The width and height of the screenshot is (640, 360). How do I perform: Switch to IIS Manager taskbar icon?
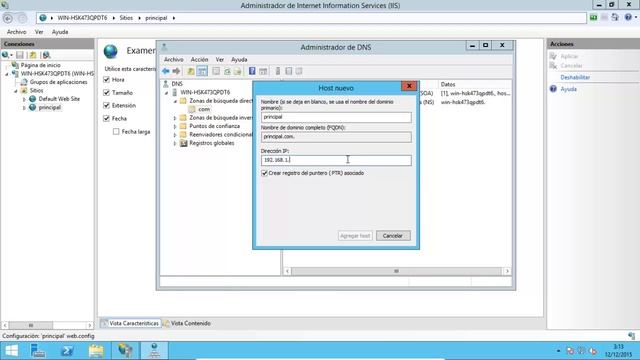125,351
